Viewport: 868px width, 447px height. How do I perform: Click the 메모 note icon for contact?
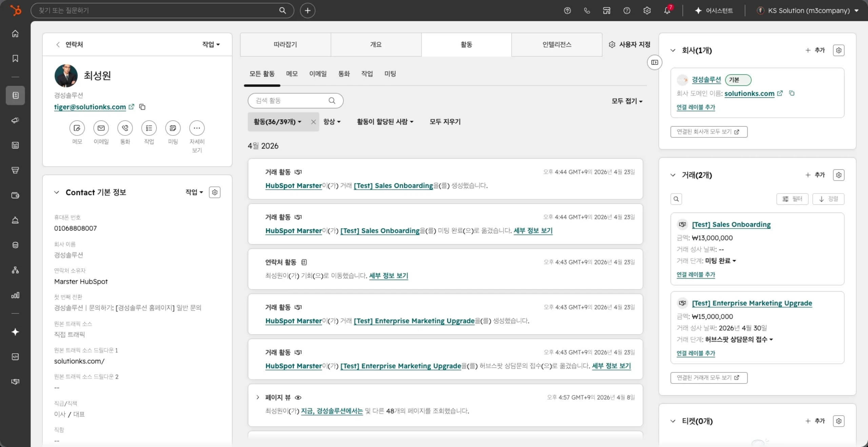pyautogui.click(x=77, y=128)
